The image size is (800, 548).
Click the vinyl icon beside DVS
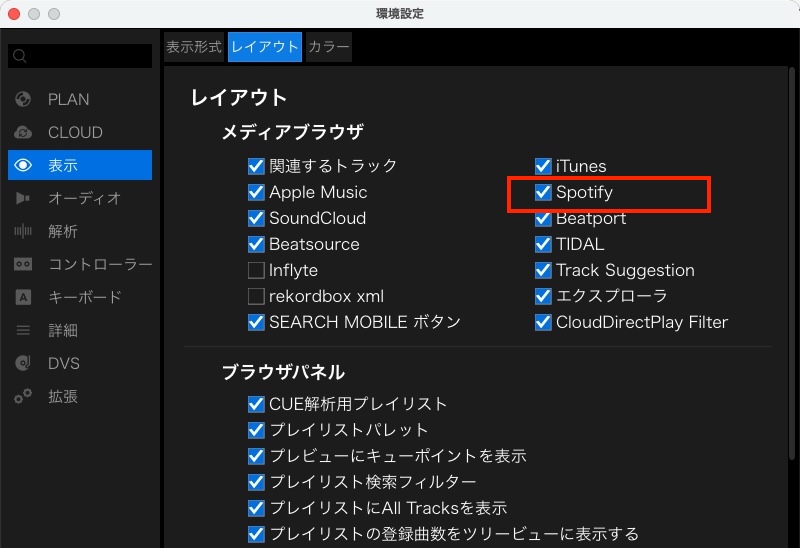coord(23,363)
